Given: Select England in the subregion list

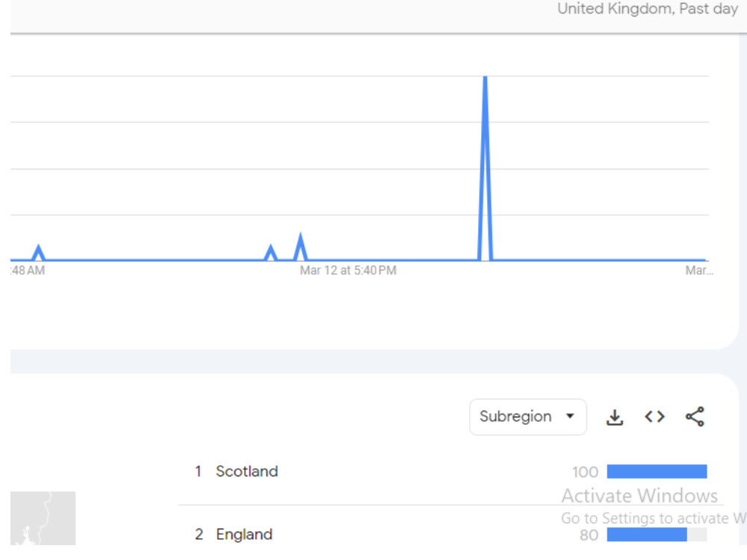Looking at the screenshot, I should (x=244, y=535).
